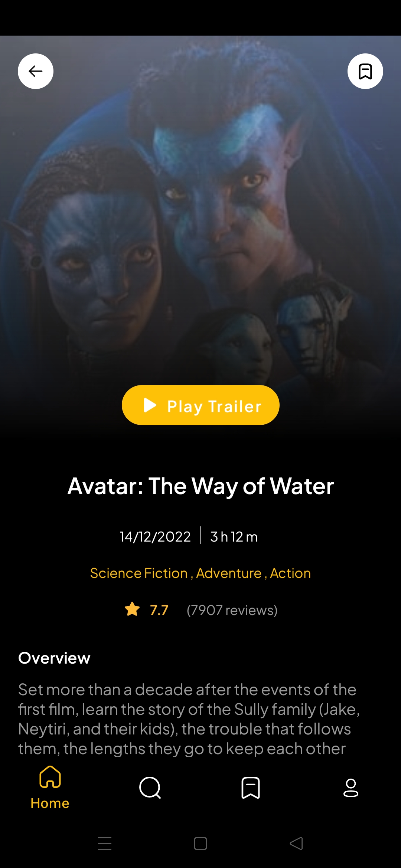Tap the back arrow button
401x868 pixels.
[x=36, y=71]
